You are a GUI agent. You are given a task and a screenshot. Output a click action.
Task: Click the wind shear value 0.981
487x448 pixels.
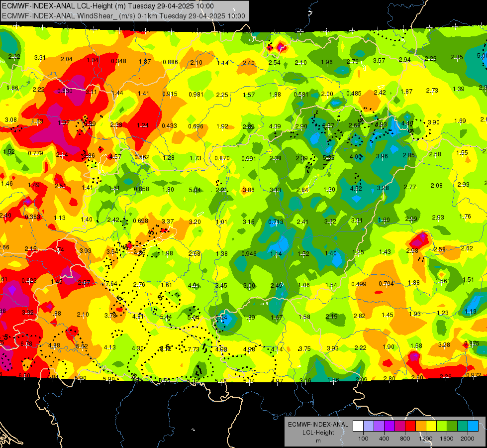pos(196,94)
